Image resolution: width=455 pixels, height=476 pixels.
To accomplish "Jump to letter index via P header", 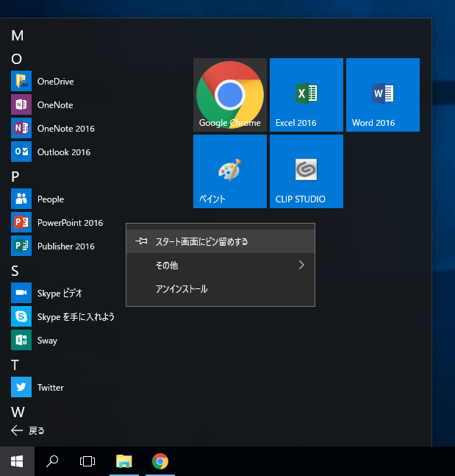I will tap(15, 177).
